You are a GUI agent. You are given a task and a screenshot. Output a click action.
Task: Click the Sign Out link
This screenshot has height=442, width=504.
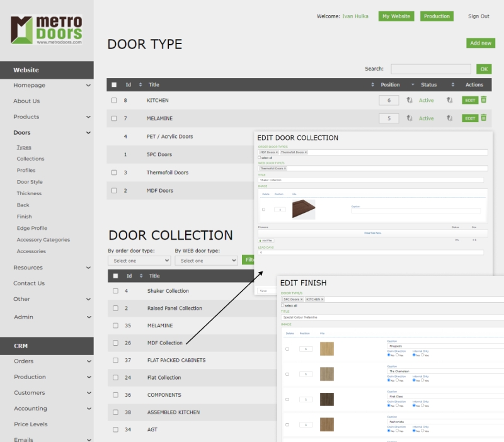pos(478,16)
